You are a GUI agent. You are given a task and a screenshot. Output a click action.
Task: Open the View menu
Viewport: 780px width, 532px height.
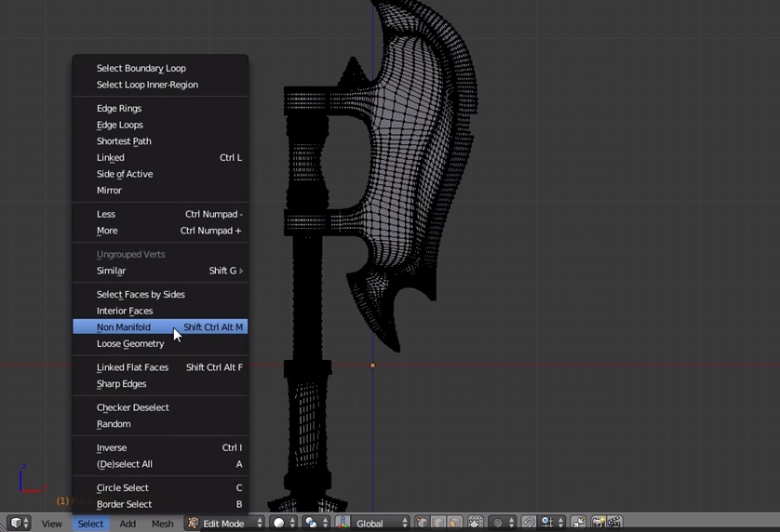pos(52,524)
